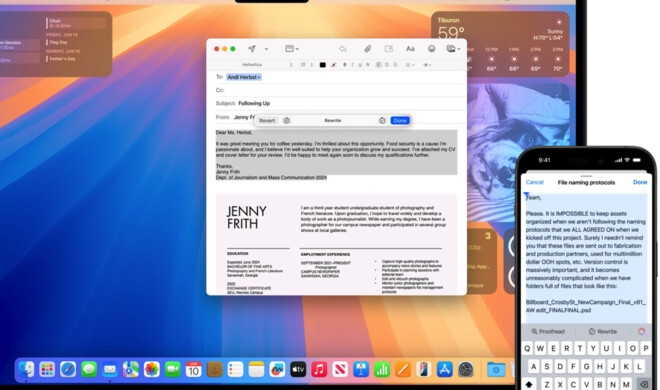Open the Downloads folder in the Dock

coord(496,369)
